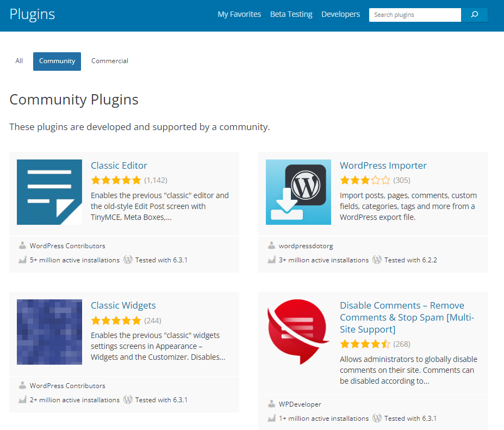Viewport: 504px width, 430px height.
Task: Click the (268) rating count
Action: tap(402, 344)
